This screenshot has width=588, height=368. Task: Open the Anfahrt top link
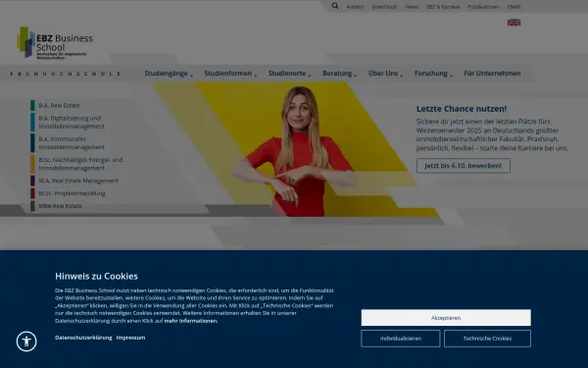click(355, 7)
